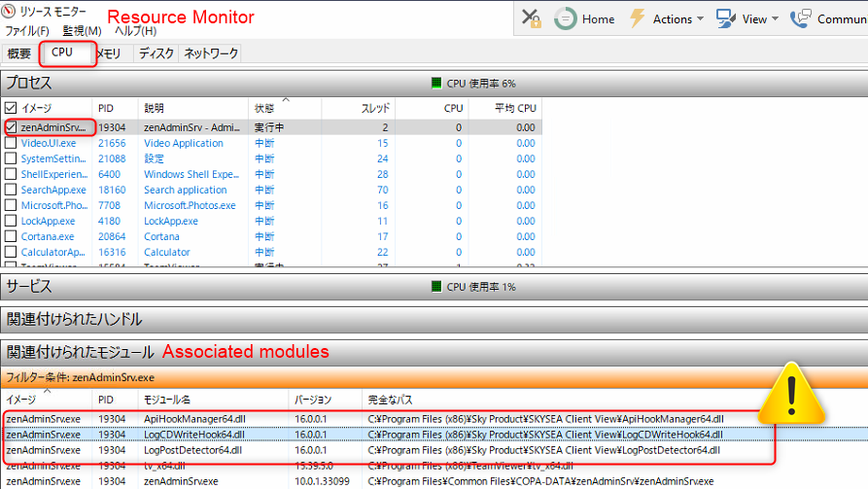Click the Video Application description cell
868x489 pixels.
[x=184, y=143]
